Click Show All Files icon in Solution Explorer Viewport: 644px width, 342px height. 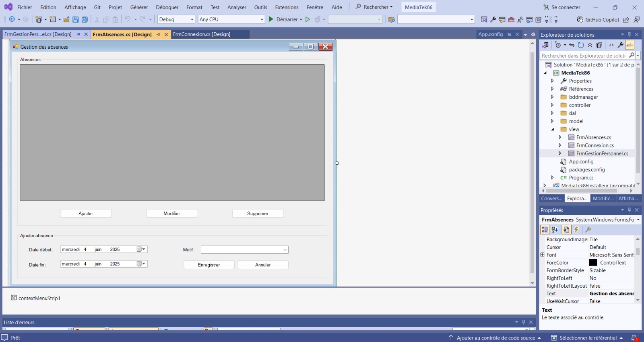599,45
